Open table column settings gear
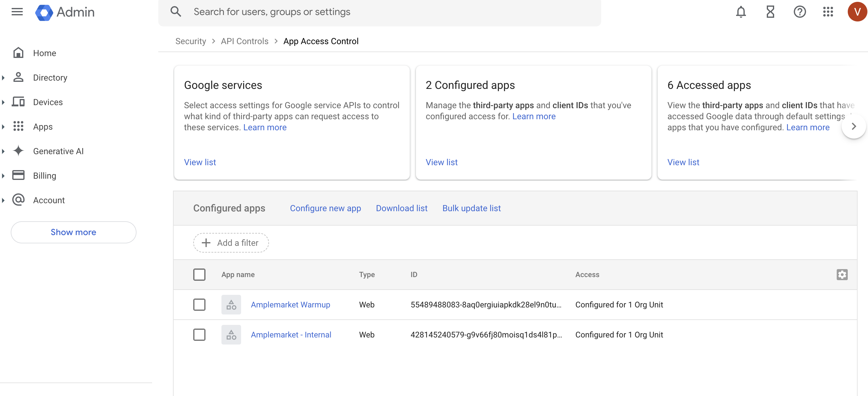Screen dimensions: 868x396 (842, 274)
